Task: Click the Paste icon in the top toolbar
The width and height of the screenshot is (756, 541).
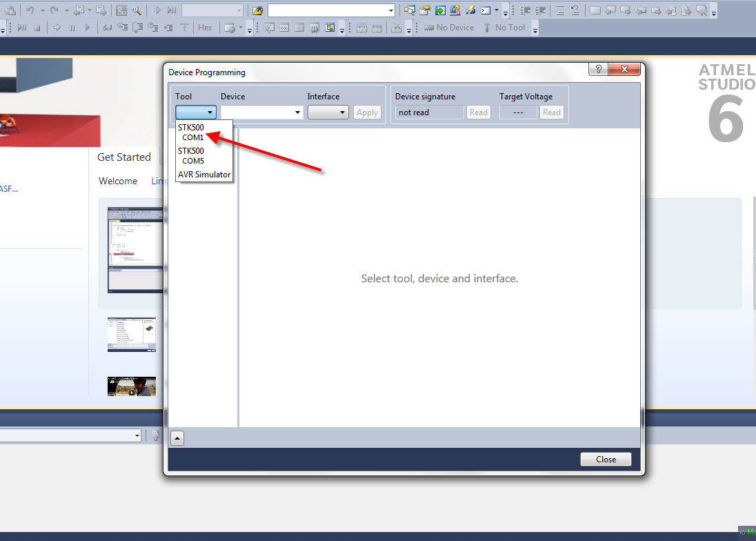Action: tap(10, 10)
